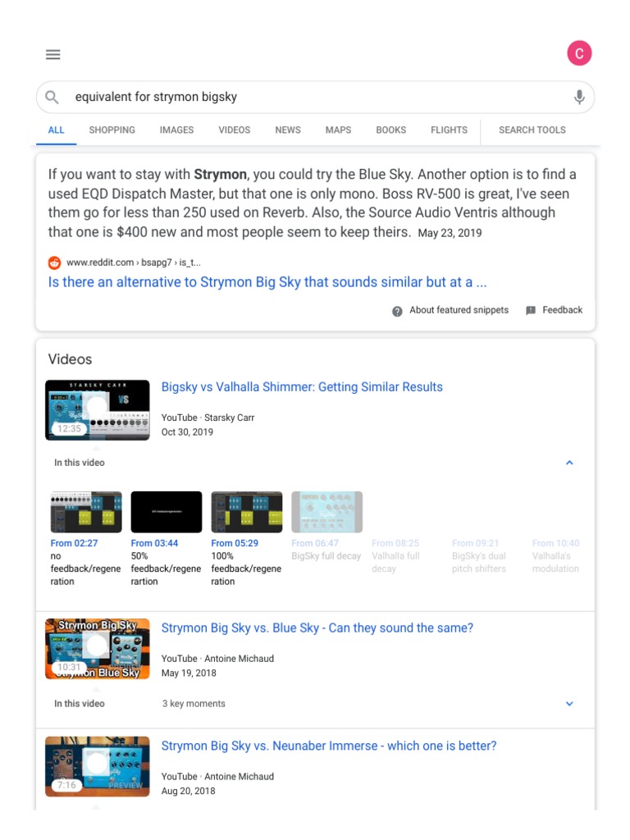Switch to the FLIGHTS tab
This screenshot has width=630, height=840.
coord(449,130)
